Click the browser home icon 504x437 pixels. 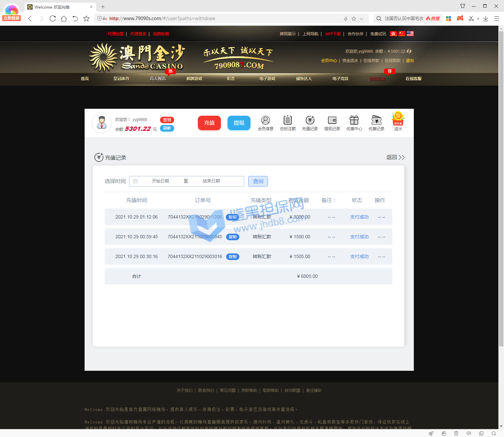click(x=64, y=19)
